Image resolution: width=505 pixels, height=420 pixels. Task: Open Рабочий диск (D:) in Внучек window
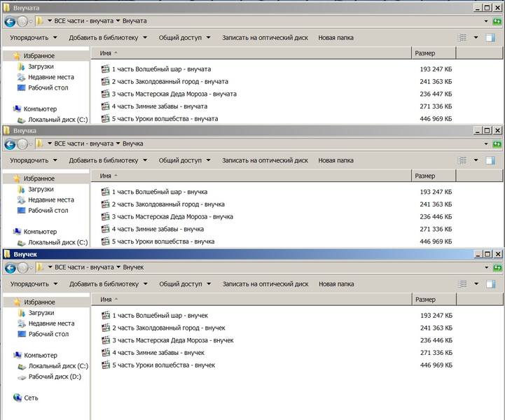[49, 377]
